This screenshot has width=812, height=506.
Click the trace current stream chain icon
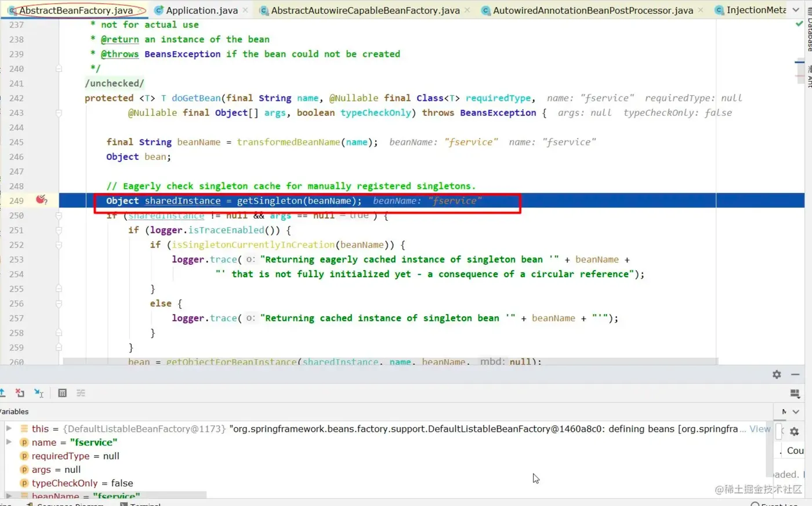click(x=81, y=393)
